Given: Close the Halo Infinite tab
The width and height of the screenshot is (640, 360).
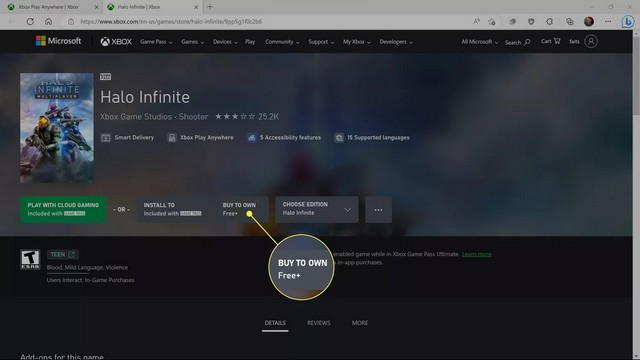Looking at the screenshot, I should click(x=196, y=7).
